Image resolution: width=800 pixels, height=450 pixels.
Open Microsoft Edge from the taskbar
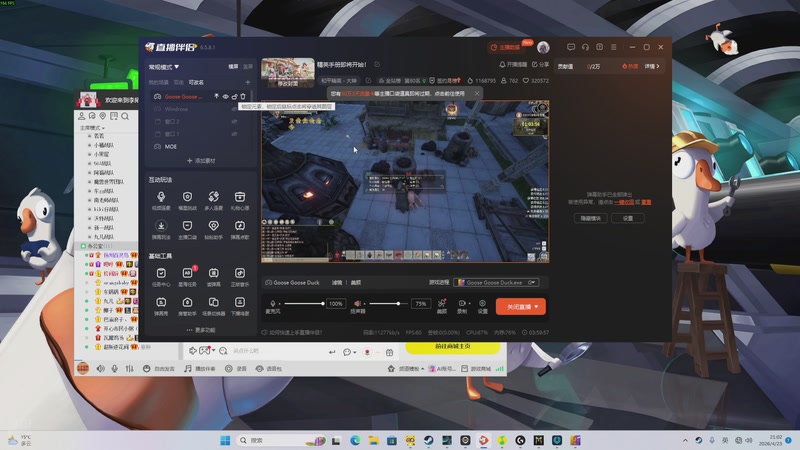coord(355,440)
